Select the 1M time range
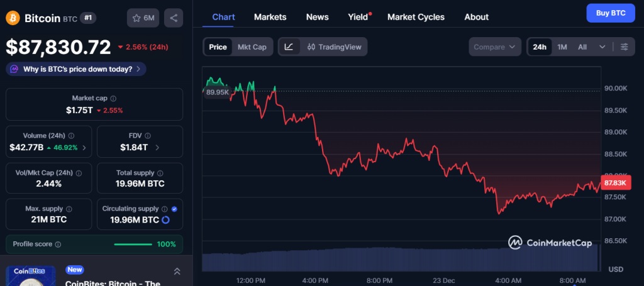 (562, 47)
